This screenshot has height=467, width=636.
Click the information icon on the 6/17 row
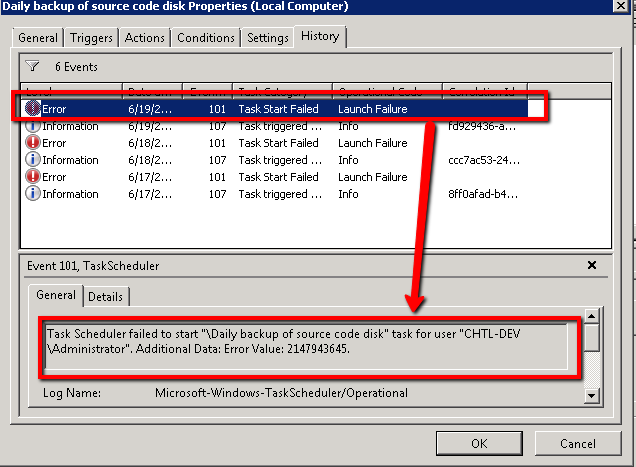point(33,194)
